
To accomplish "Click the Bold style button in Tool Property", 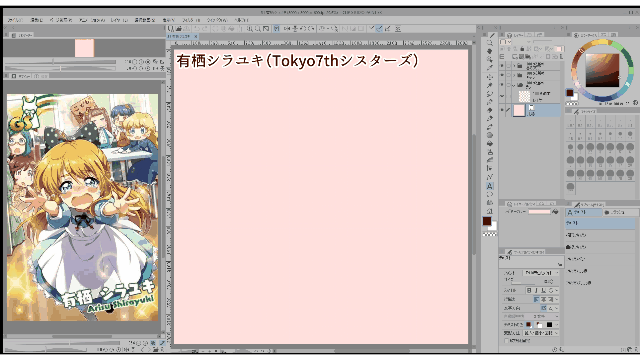I will [x=529, y=290].
